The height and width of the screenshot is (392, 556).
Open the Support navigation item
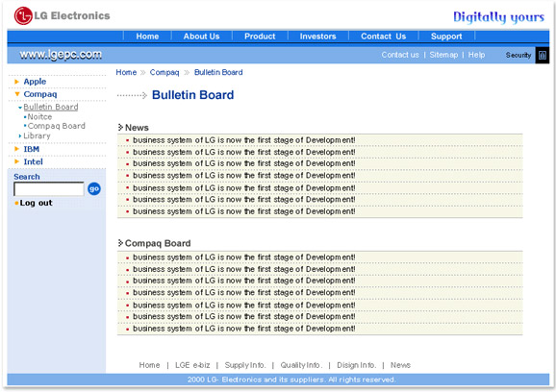(446, 37)
